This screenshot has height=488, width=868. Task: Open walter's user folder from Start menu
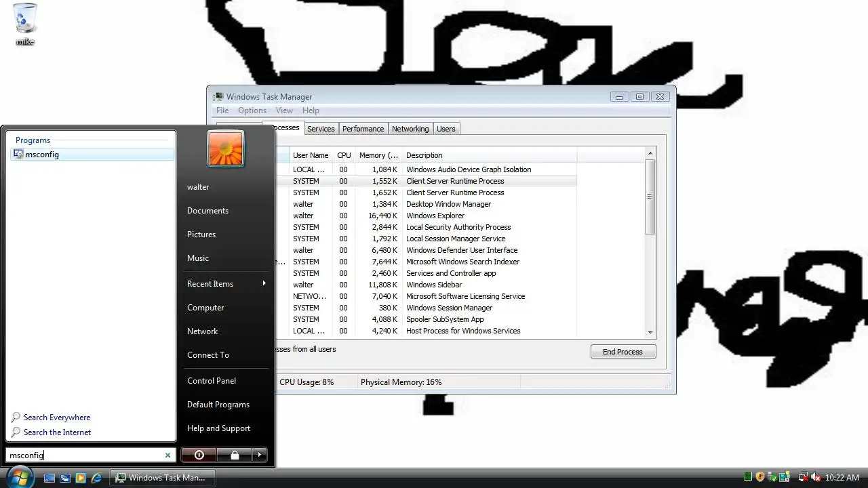(x=198, y=187)
